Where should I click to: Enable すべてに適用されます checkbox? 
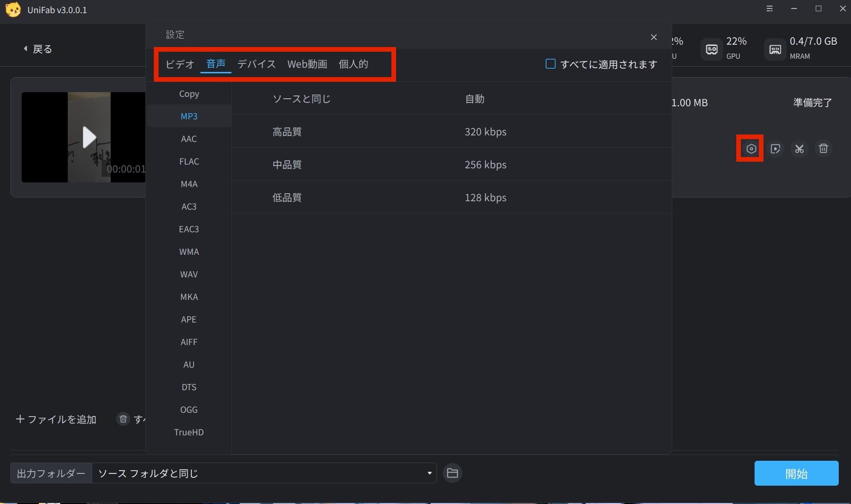550,63
